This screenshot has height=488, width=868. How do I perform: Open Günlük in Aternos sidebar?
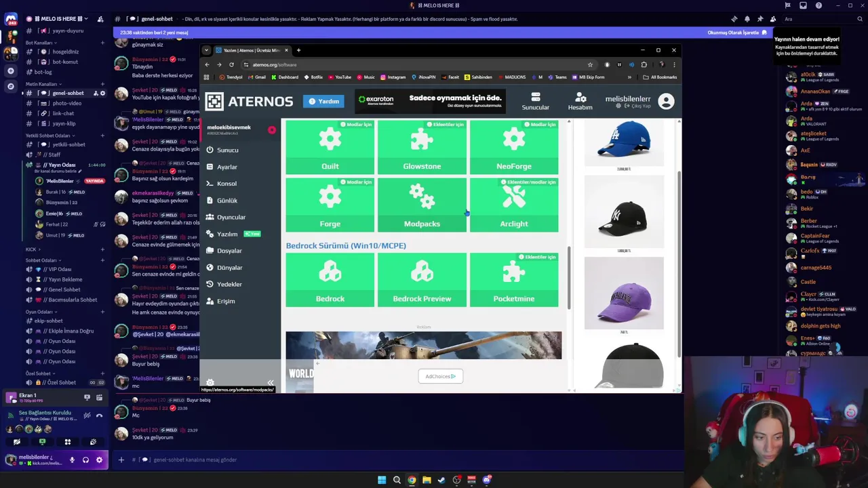tap(226, 201)
